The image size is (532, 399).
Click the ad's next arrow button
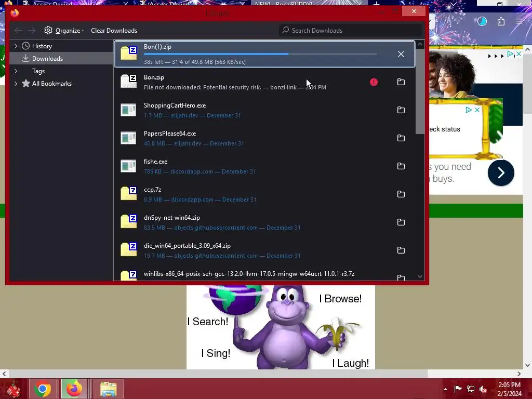coord(501,172)
